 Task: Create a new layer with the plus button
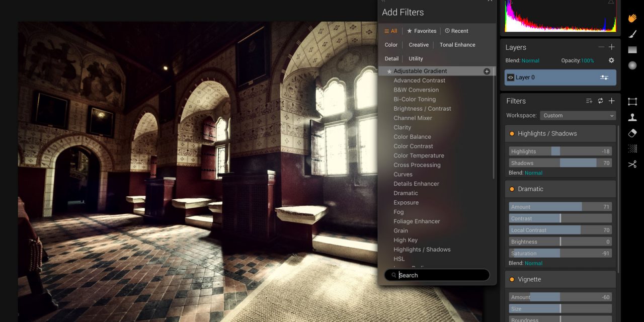[x=611, y=47]
